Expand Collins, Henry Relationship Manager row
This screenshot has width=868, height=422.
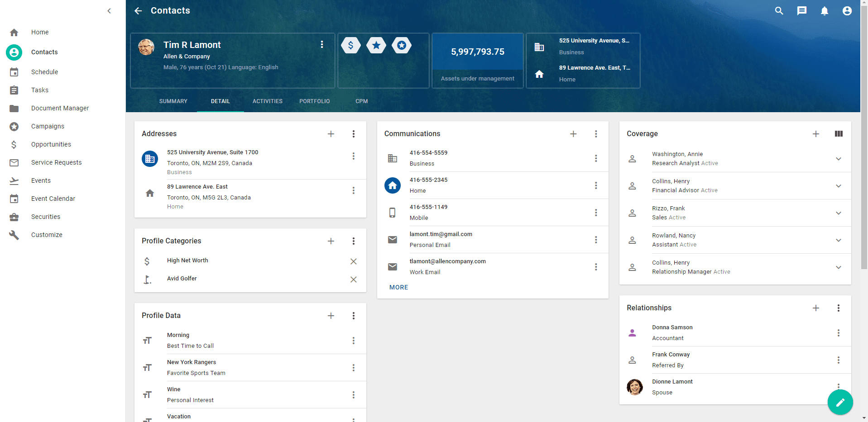(839, 267)
